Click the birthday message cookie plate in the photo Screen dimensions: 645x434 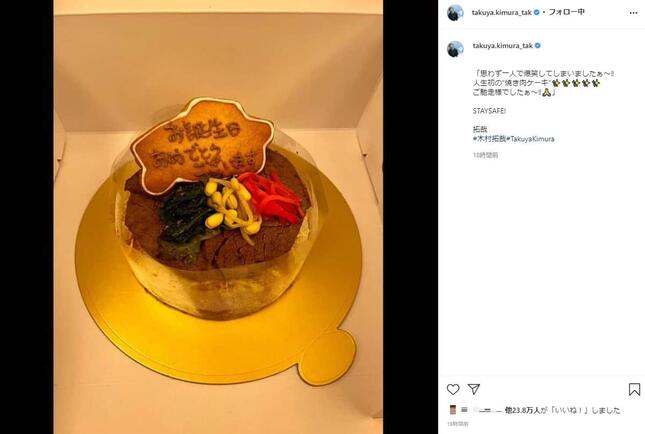(x=202, y=146)
